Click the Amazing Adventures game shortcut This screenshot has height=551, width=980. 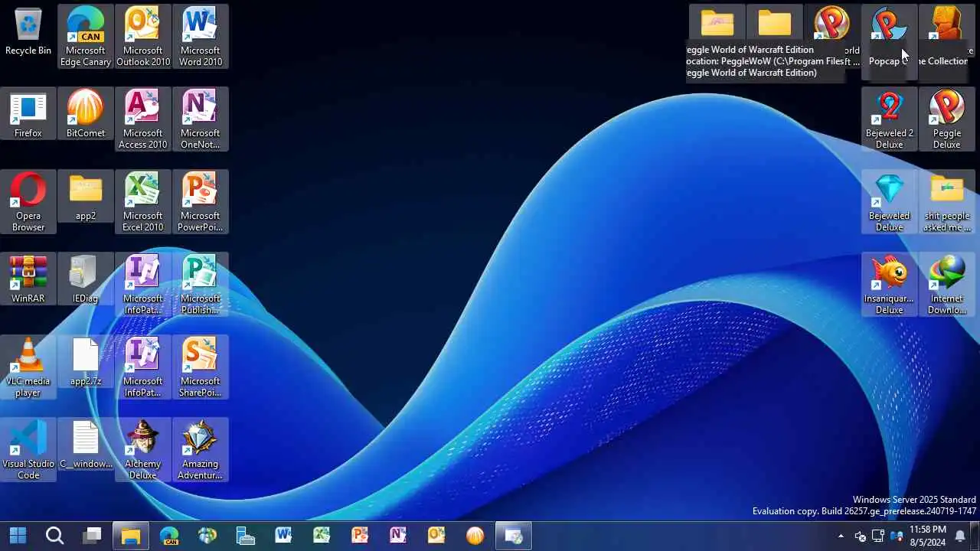201,449
